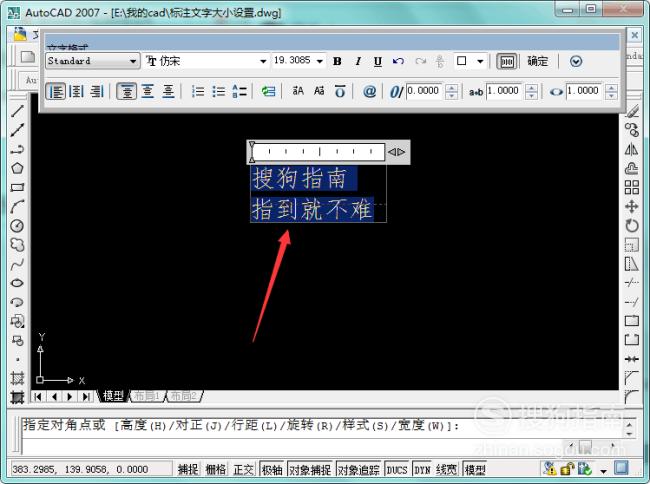Insert symbol with @ button
This screenshot has height=484, width=650.
pyautogui.click(x=369, y=91)
